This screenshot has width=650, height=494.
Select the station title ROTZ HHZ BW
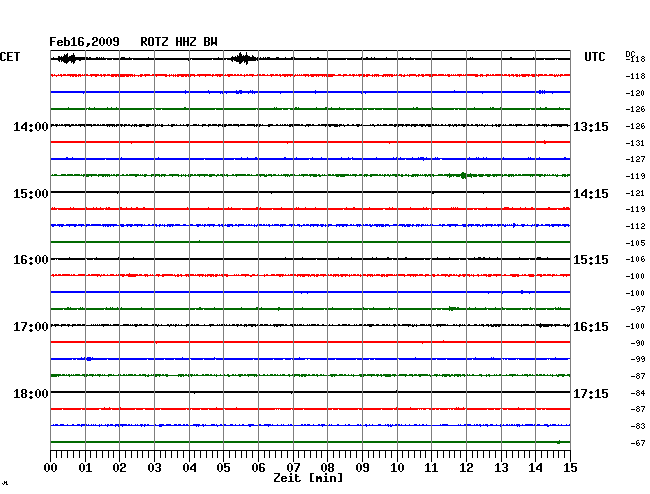[x=179, y=42]
